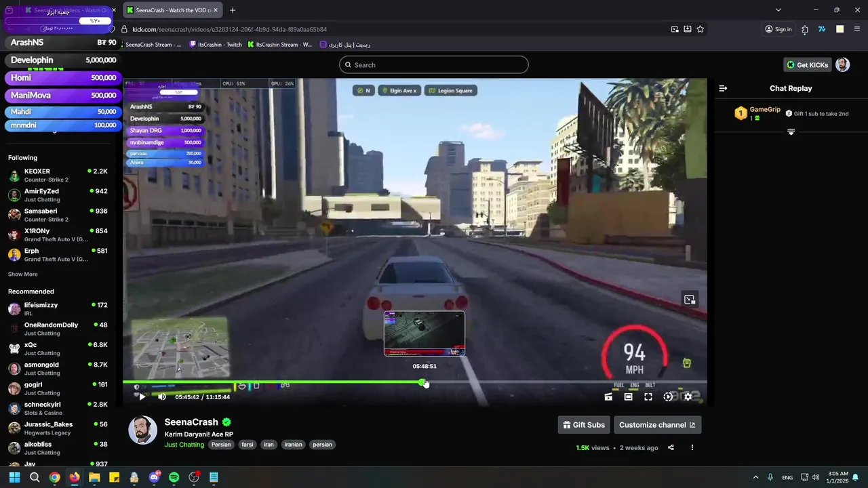868x488 pixels.
Task: Open system volume speaker icon
Action: coord(815,477)
